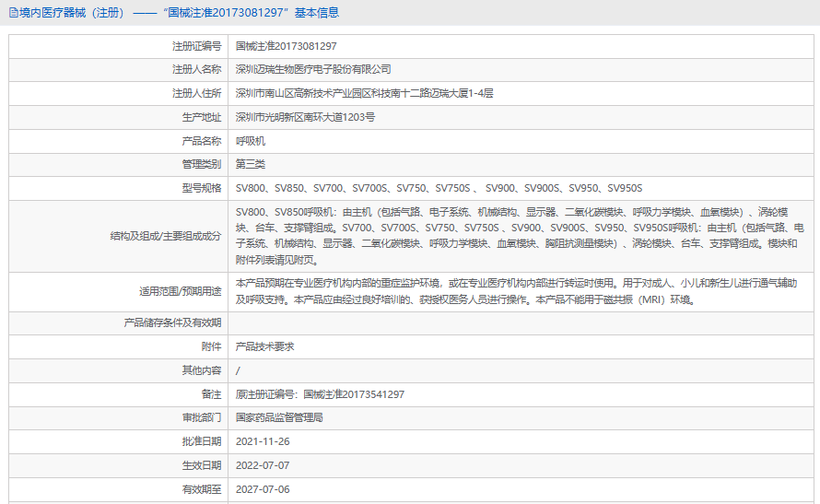Select the structure description paragraph starting SV800、SV850呼吸机
Screen dimensions: 820x504
pos(520,236)
